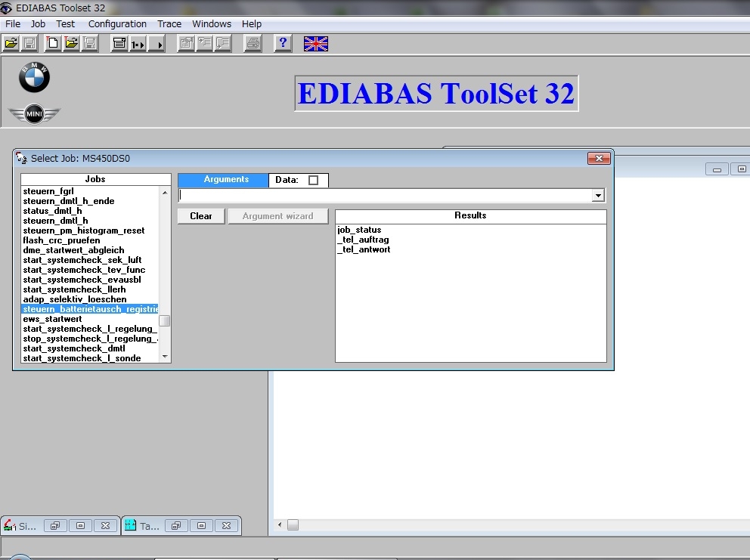Click the Jobs list scroll-down arrow
Screen dimensions: 750x560
click(x=165, y=356)
